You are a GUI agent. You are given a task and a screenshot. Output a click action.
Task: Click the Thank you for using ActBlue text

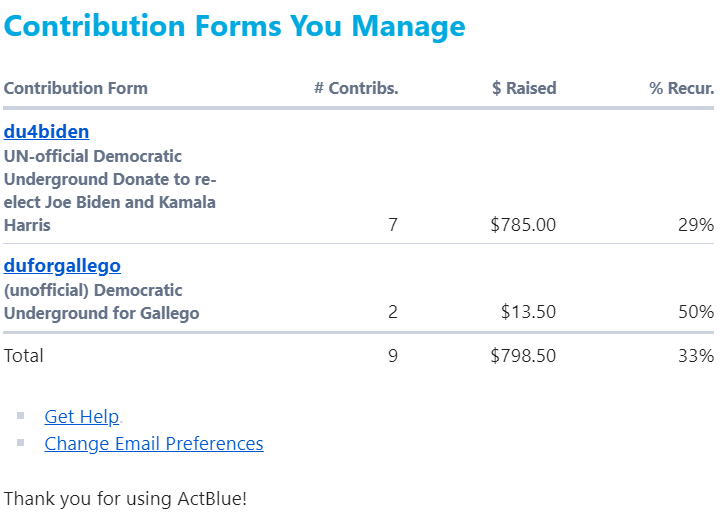125,498
